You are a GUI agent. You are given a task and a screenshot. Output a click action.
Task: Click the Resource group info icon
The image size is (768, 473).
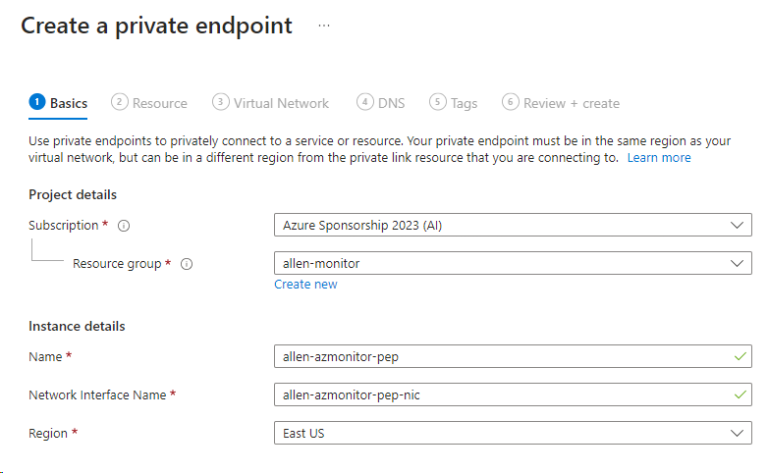pos(187,264)
